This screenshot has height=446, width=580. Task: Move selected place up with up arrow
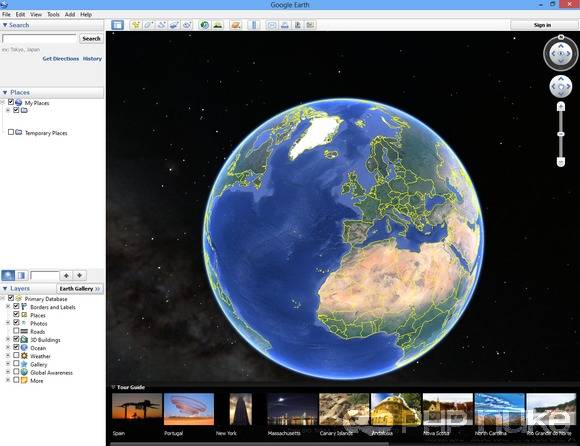[x=66, y=276]
